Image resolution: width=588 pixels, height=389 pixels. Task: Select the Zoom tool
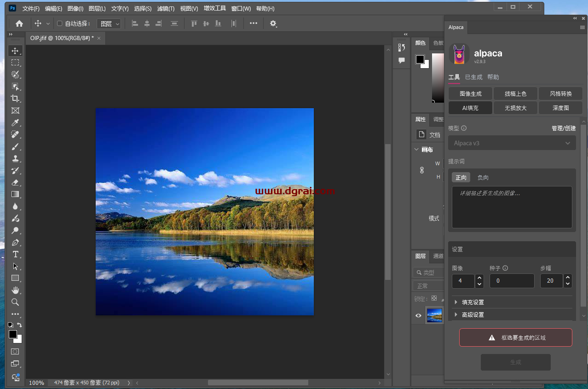pos(15,302)
